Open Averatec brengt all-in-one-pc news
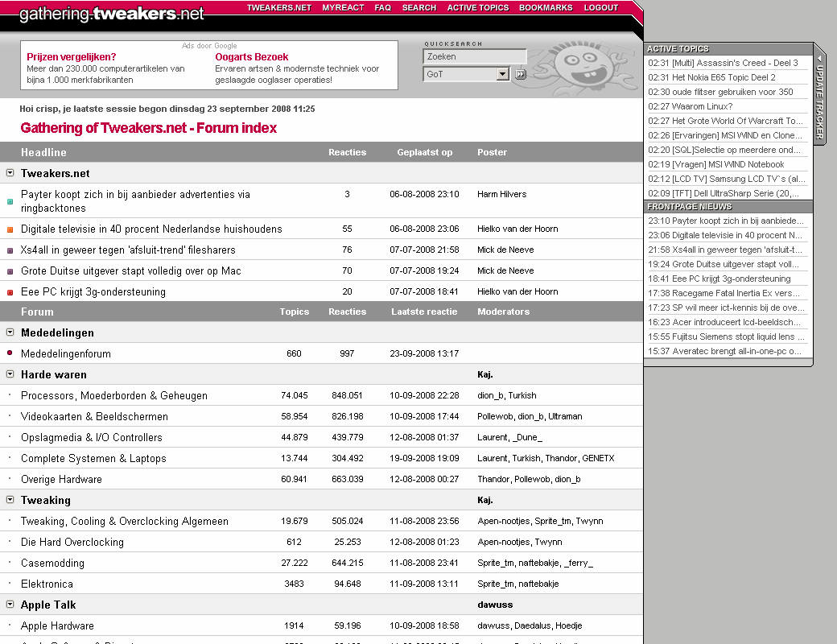Viewport: 837px width, 644px height. pyautogui.click(x=724, y=351)
